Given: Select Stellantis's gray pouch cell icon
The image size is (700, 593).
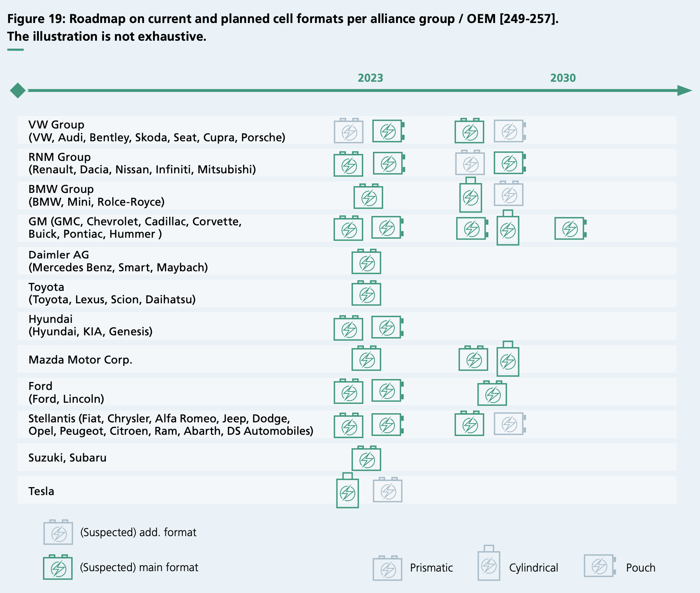Looking at the screenshot, I should pyautogui.click(x=509, y=424).
